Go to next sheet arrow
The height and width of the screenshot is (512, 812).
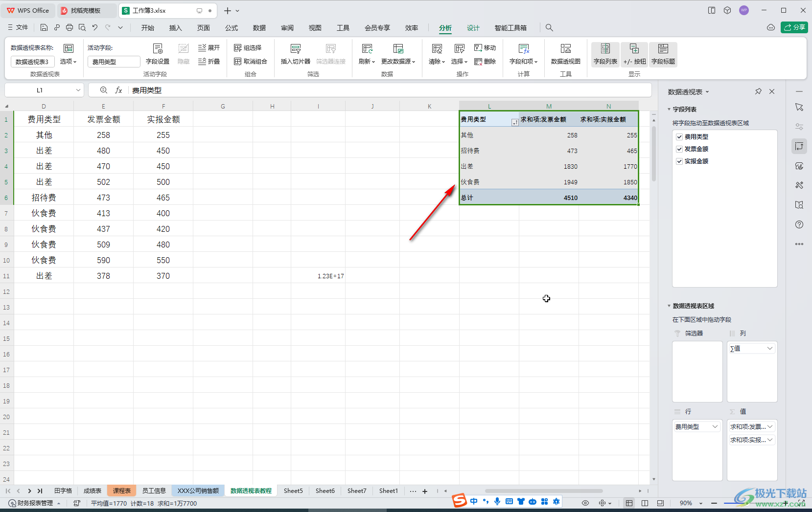(x=29, y=491)
